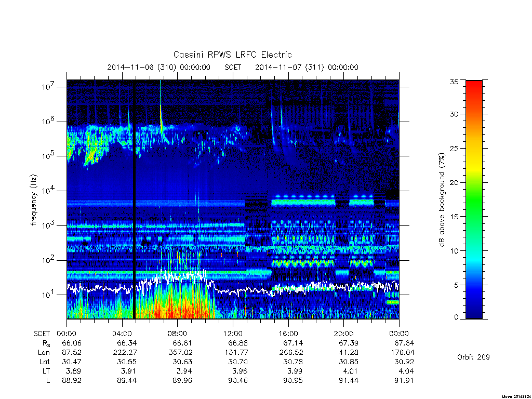Click the L value "91.91"
The image size is (532, 399).
[404, 381]
